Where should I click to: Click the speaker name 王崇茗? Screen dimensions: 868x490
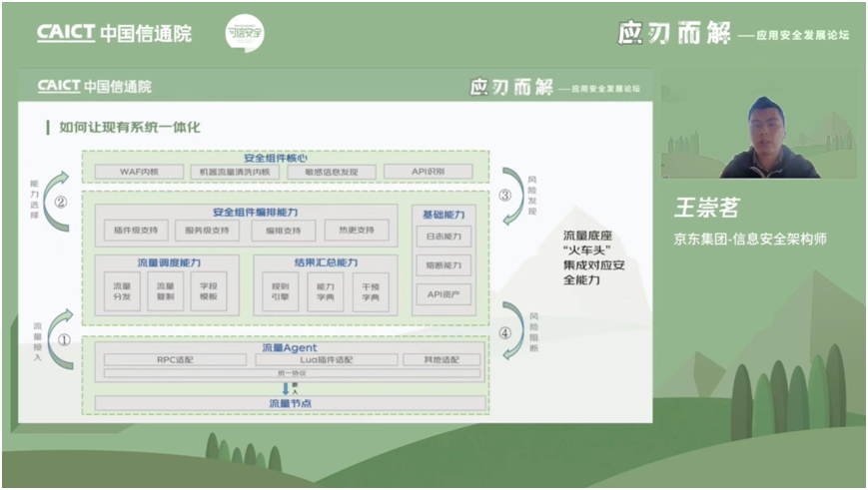pos(707,208)
